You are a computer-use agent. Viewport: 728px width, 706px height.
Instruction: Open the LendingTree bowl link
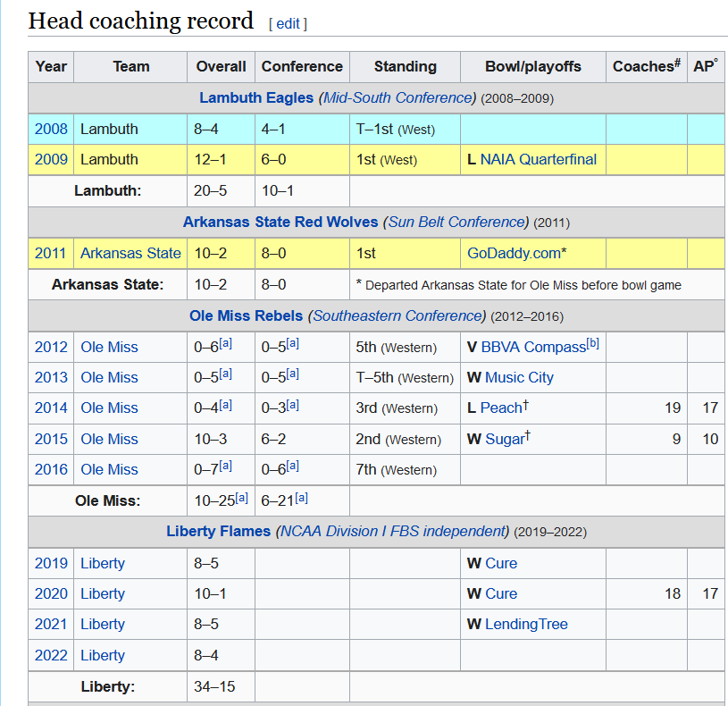526,624
